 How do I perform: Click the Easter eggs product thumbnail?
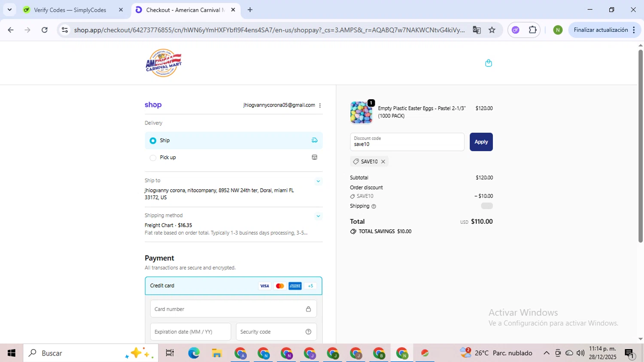point(361,113)
